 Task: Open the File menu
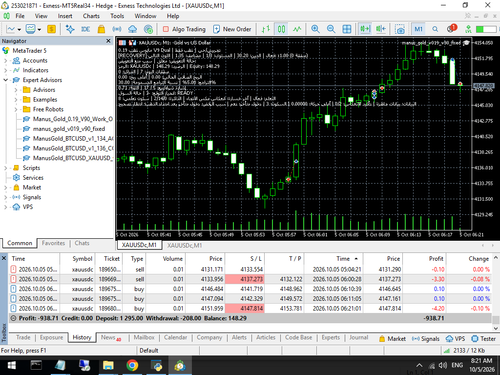click(x=20, y=16)
